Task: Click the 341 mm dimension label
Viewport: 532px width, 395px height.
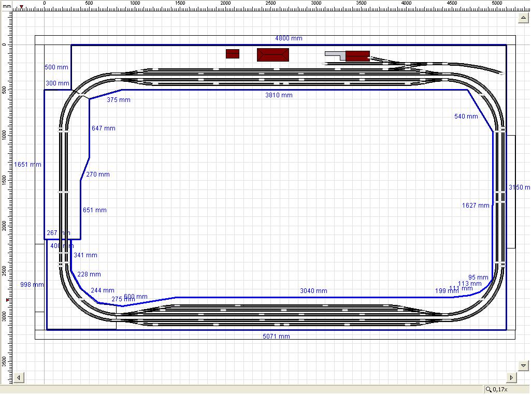Action: tap(85, 255)
